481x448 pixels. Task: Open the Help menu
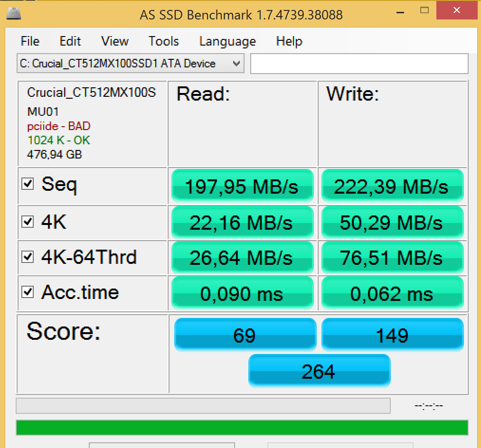pyautogui.click(x=289, y=41)
